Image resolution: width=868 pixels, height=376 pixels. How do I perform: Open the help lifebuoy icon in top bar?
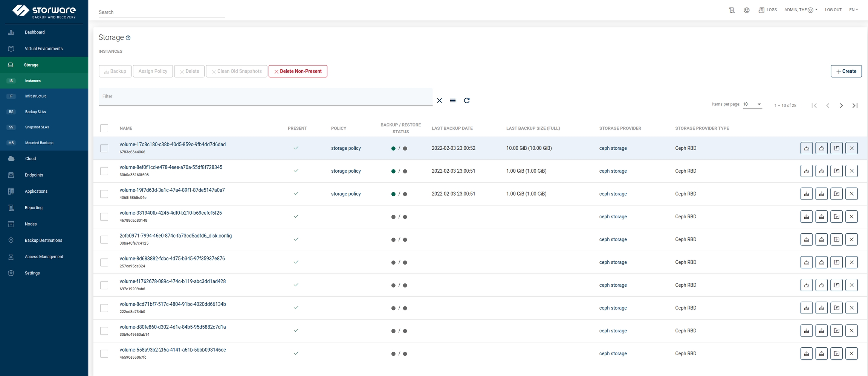click(746, 10)
